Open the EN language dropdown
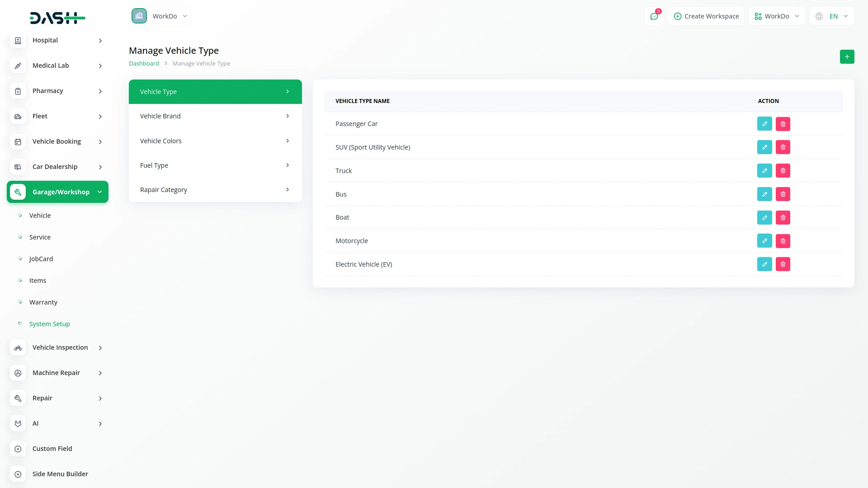The image size is (868, 488). click(832, 16)
